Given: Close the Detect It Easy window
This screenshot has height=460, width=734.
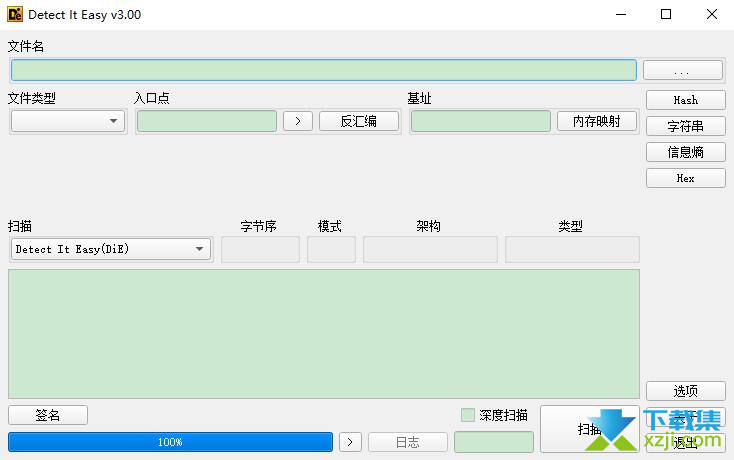Looking at the screenshot, I should (x=712, y=15).
